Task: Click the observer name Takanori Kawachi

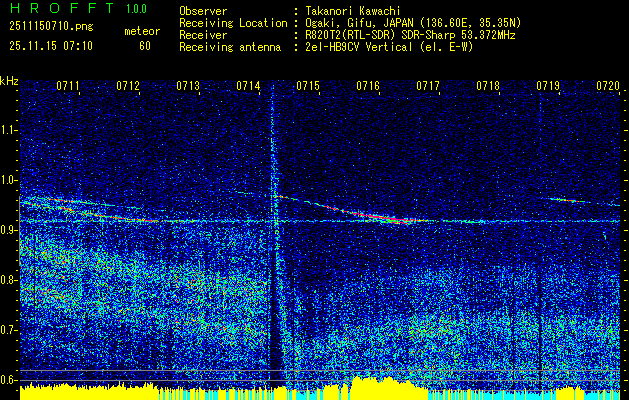Action: [353, 11]
